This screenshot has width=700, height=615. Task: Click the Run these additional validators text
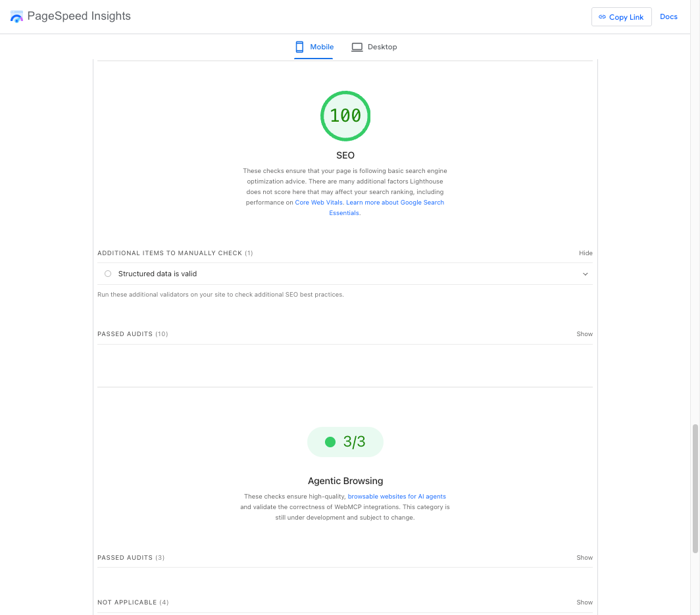coord(220,295)
